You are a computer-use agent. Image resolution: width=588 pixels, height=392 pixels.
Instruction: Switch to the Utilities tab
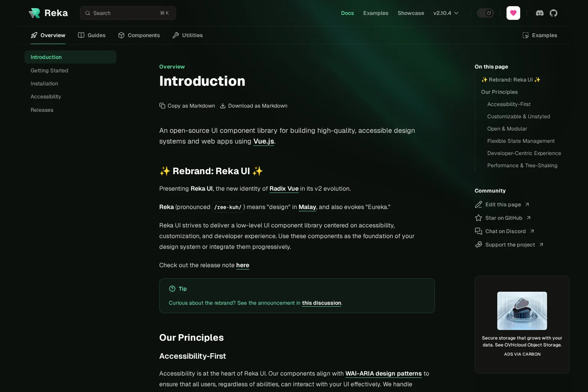coord(188,35)
